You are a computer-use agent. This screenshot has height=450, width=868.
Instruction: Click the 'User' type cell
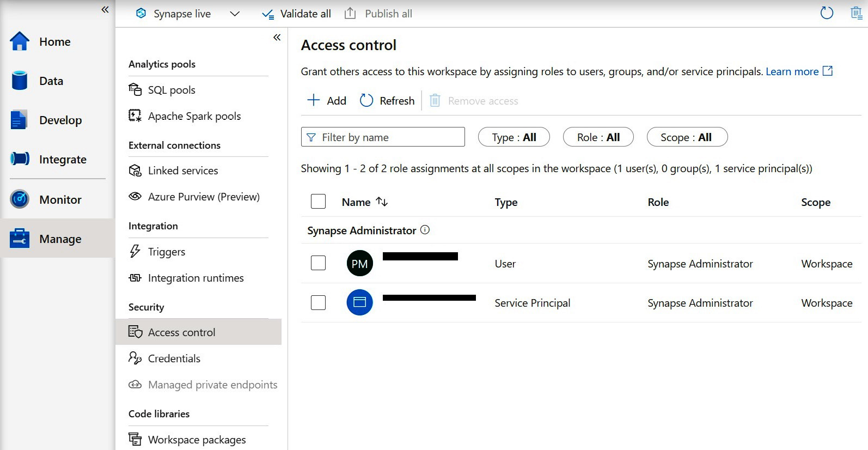click(505, 264)
